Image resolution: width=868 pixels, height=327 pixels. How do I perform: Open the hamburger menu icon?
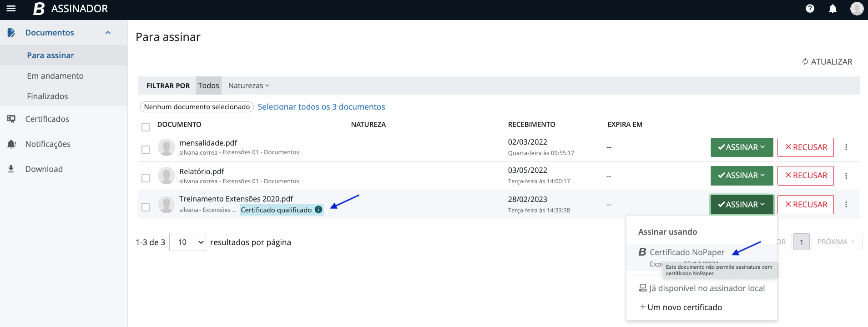[11, 9]
